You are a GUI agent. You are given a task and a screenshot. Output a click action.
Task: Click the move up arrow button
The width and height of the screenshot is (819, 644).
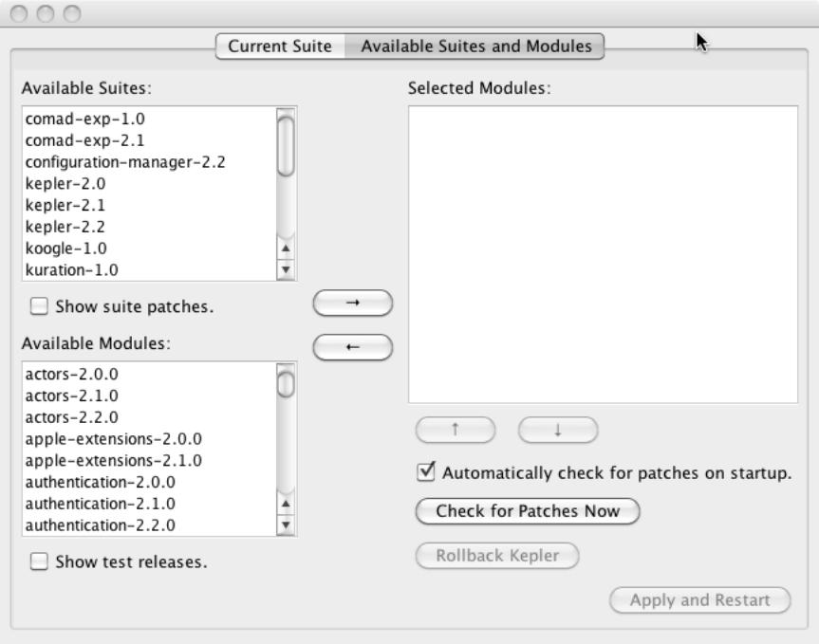(456, 430)
